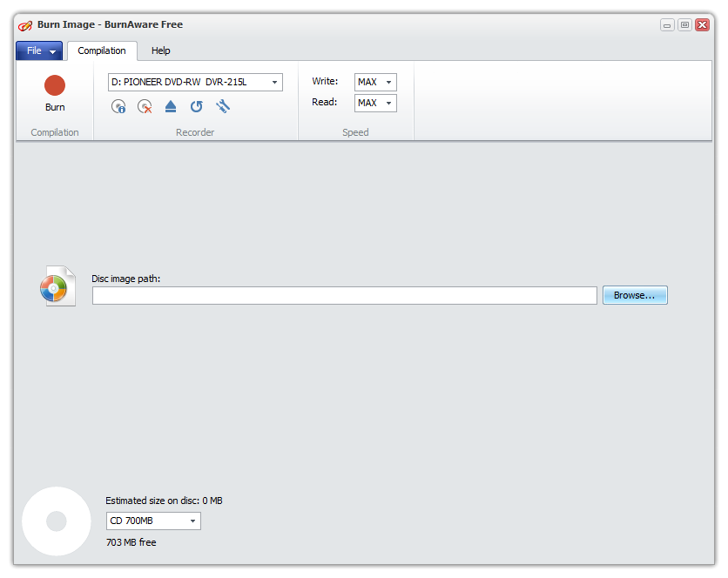The width and height of the screenshot is (728, 578).
Task: Open the File menu
Action: click(39, 50)
